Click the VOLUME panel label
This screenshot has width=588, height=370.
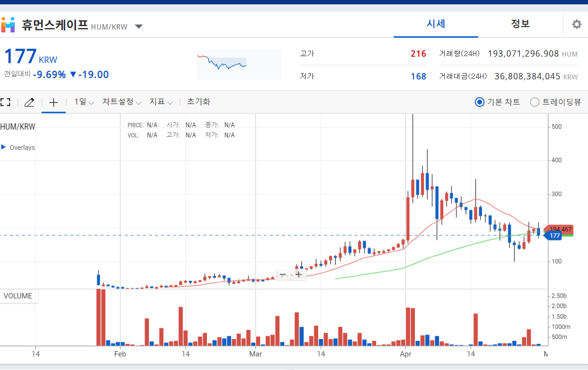click(18, 296)
